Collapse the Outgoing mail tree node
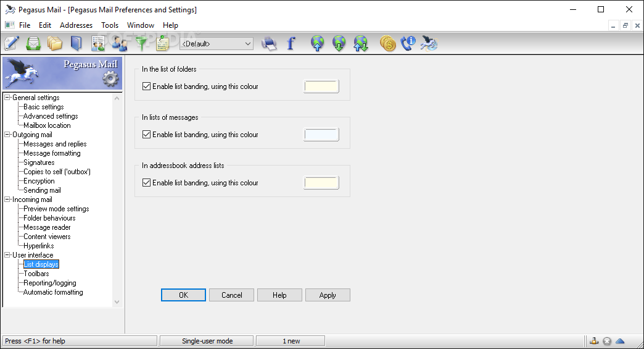644x349 pixels. point(7,135)
